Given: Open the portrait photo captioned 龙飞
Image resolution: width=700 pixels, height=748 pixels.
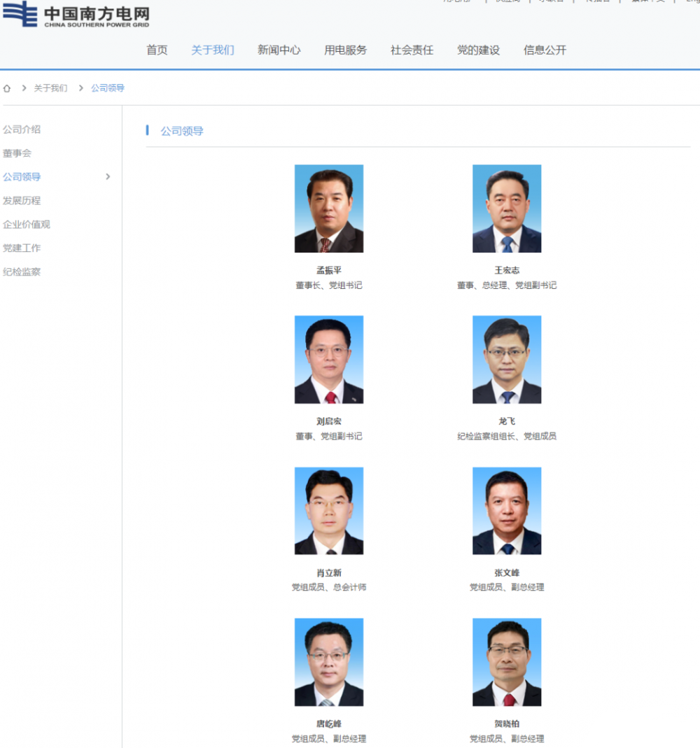Looking at the screenshot, I should (x=506, y=360).
